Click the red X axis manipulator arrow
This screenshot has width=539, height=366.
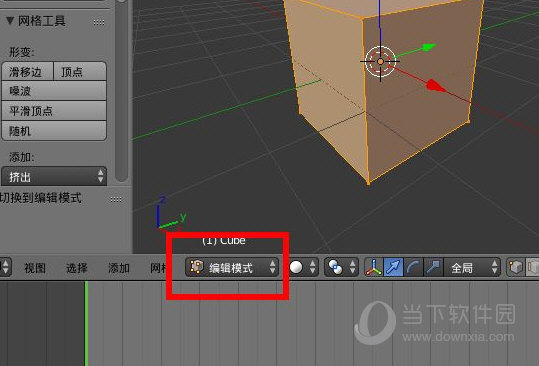coord(436,86)
